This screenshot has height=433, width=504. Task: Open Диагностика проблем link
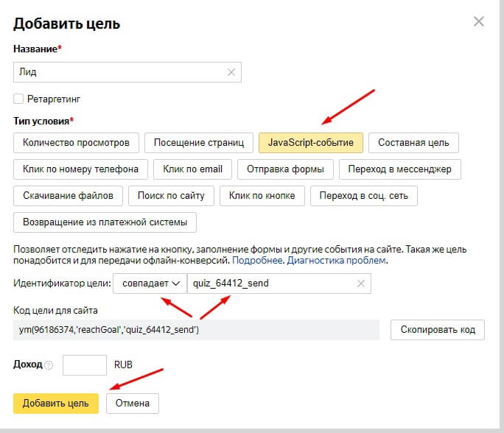coord(337,261)
